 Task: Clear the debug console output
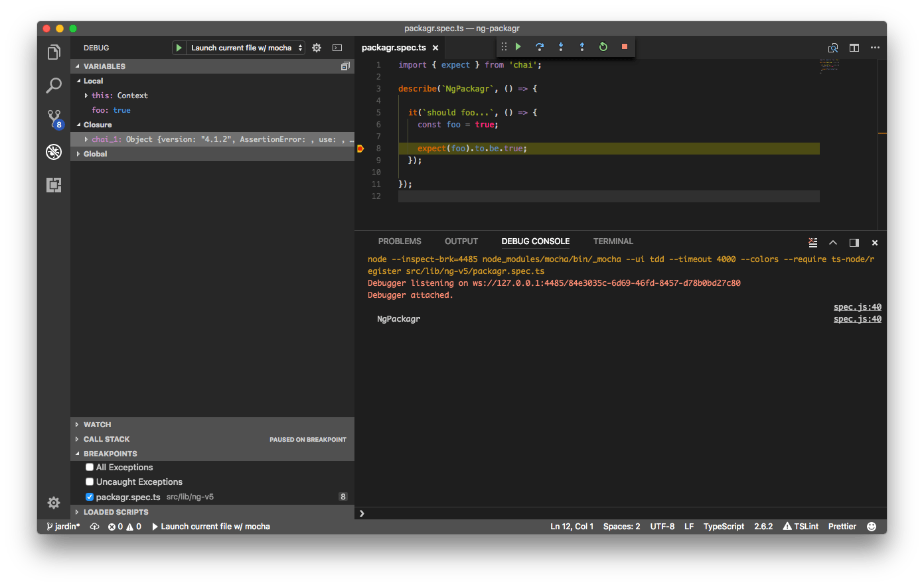pos(813,243)
